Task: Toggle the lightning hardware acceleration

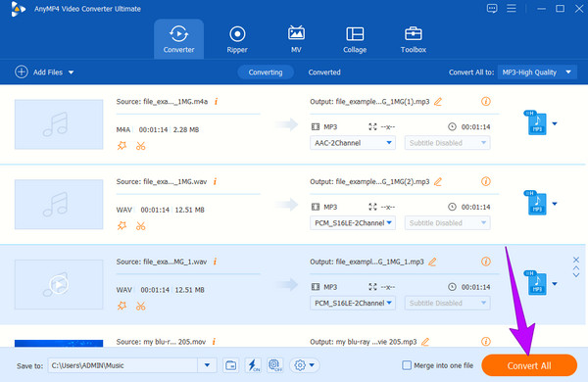Action: (253, 365)
